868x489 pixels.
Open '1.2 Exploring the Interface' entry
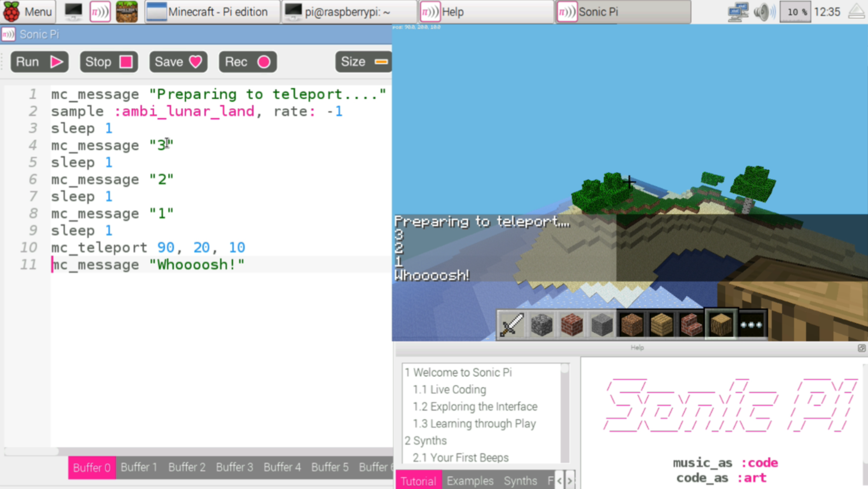coord(475,407)
